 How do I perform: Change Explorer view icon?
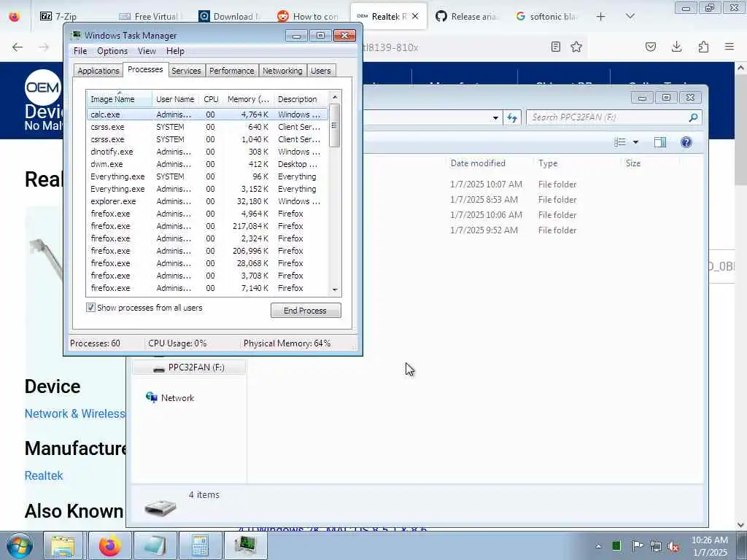[620, 142]
